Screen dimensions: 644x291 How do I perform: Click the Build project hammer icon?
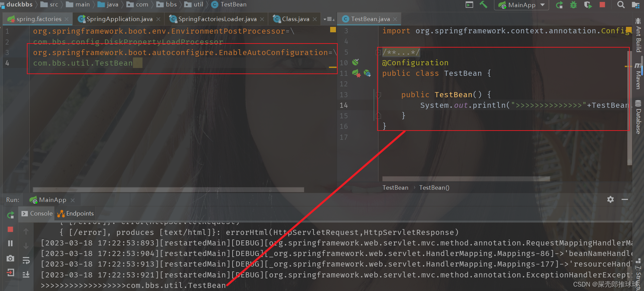click(483, 5)
